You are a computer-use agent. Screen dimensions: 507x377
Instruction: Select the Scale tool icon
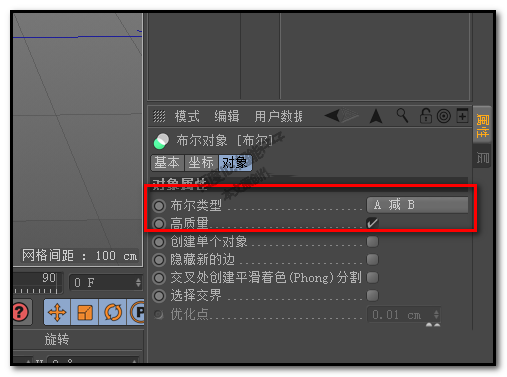coord(85,312)
